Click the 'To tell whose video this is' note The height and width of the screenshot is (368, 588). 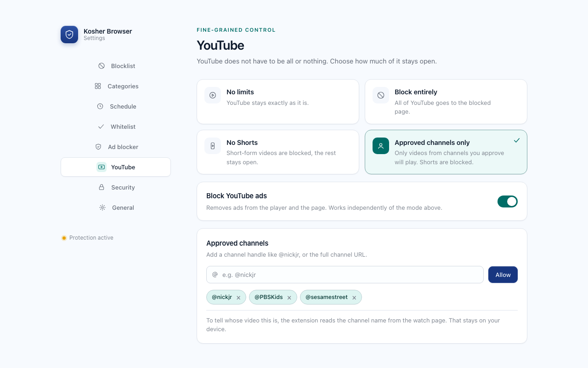353,325
